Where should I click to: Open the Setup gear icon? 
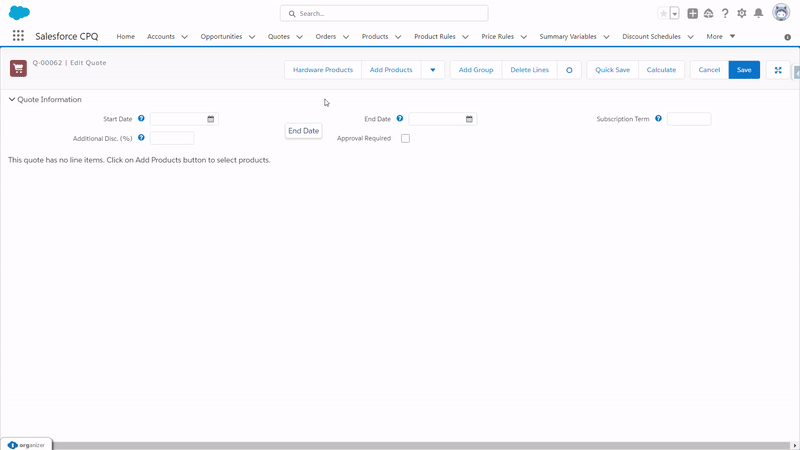[x=741, y=14]
